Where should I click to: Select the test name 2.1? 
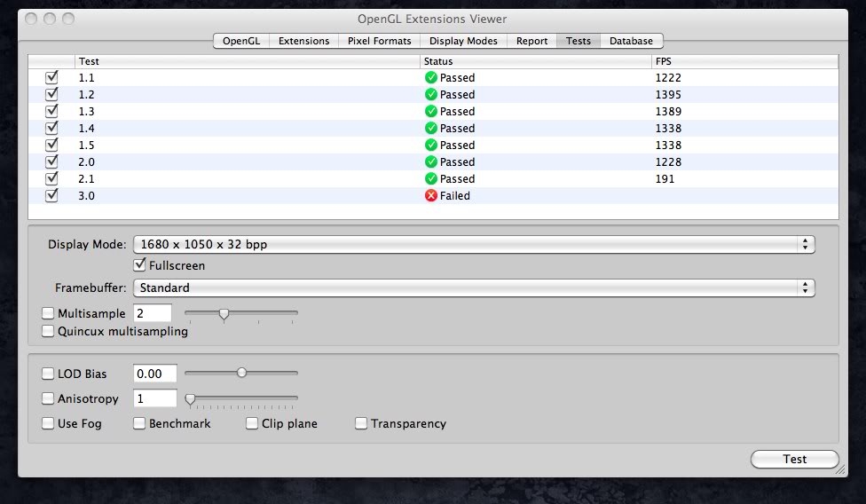[86, 179]
